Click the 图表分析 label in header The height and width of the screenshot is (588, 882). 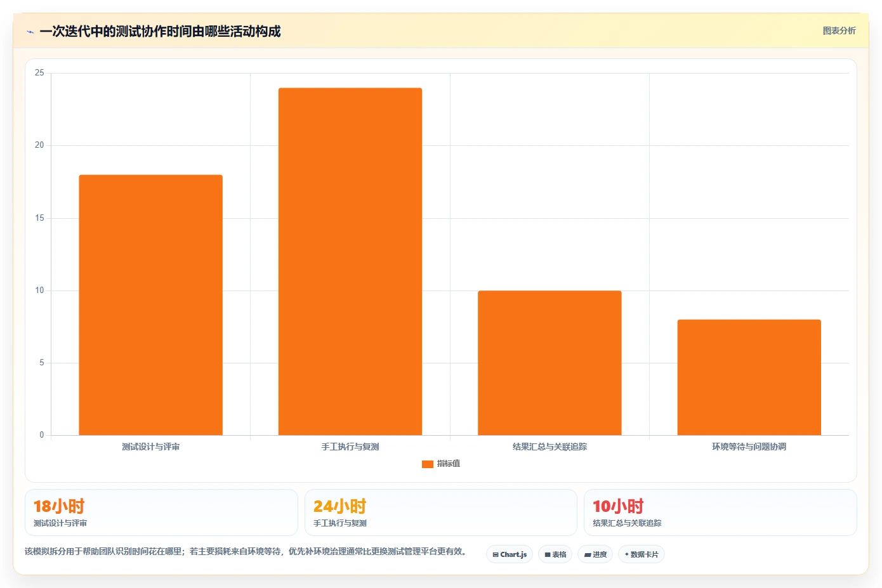click(839, 30)
